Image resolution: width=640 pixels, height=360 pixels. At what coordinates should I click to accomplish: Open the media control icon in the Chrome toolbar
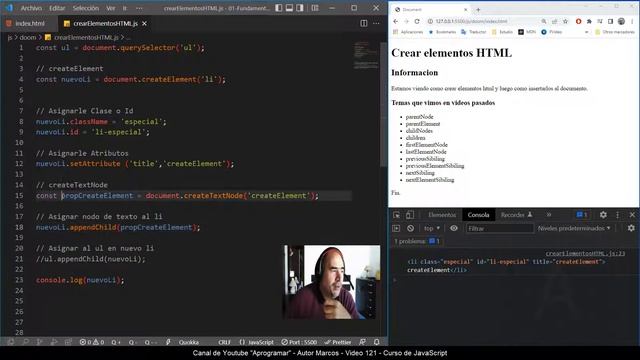click(600, 21)
